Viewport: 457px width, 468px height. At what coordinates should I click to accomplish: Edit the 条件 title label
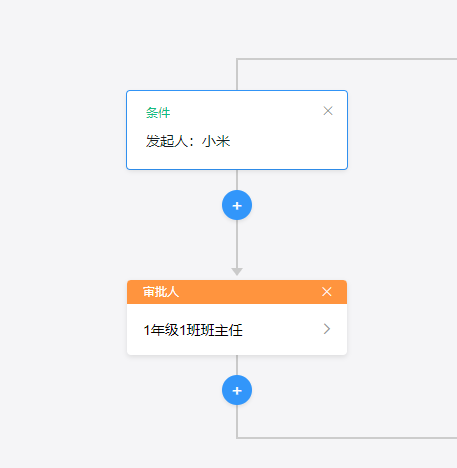[158, 113]
